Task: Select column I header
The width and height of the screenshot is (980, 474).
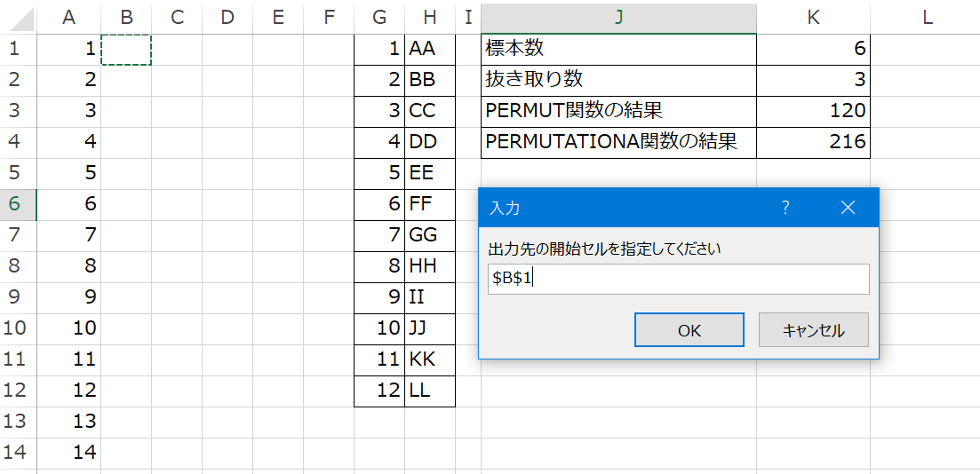Action: point(468,18)
